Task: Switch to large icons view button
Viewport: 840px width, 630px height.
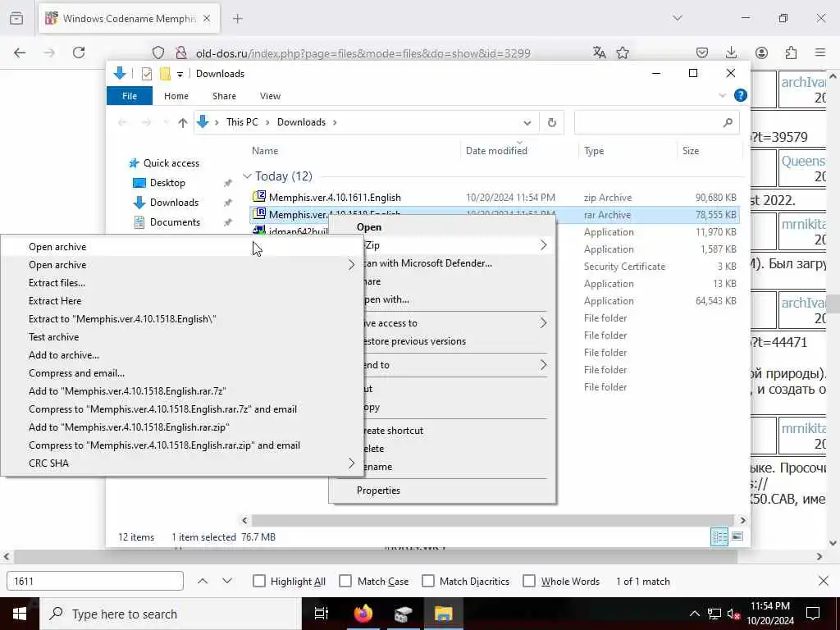Action: click(737, 536)
